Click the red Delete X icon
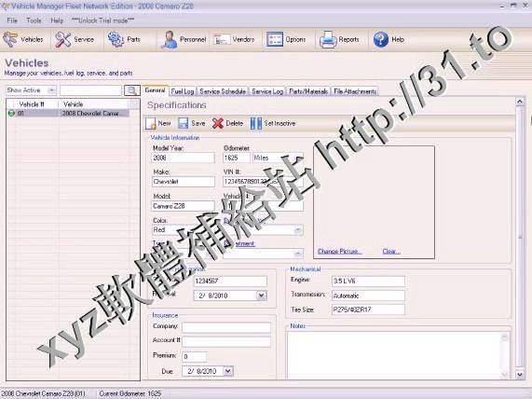This screenshot has width=532, height=399. click(217, 123)
